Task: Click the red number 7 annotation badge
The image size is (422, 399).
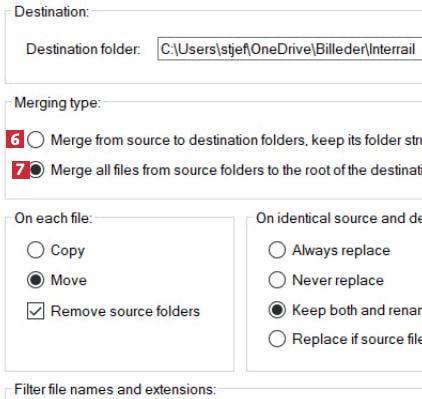Action: pyautogui.click(x=21, y=170)
